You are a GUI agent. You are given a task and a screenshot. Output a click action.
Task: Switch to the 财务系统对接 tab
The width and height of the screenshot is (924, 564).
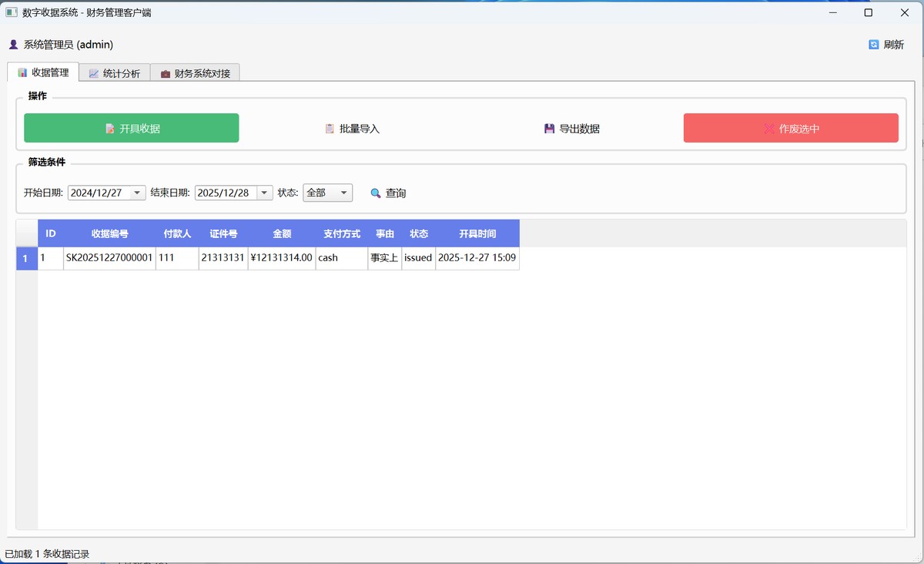(x=194, y=71)
